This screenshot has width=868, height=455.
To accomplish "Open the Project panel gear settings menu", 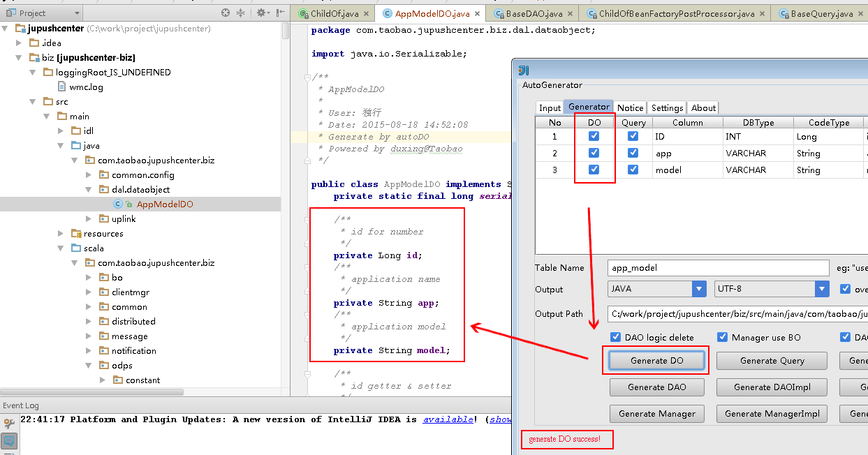I will tap(263, 13).
